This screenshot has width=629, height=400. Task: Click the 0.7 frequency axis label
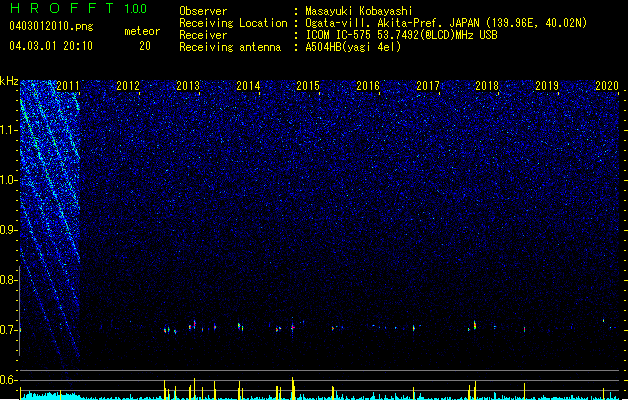tap(8, 330)
